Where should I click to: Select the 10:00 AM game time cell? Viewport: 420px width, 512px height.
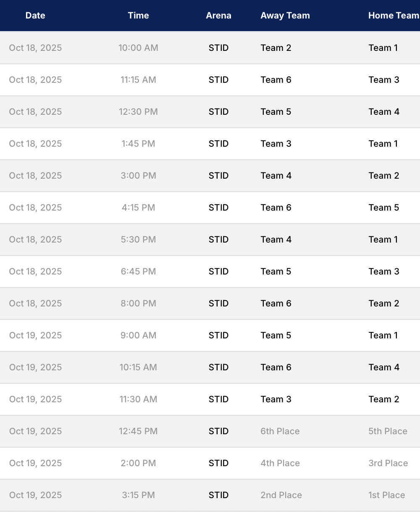[138, 48]
